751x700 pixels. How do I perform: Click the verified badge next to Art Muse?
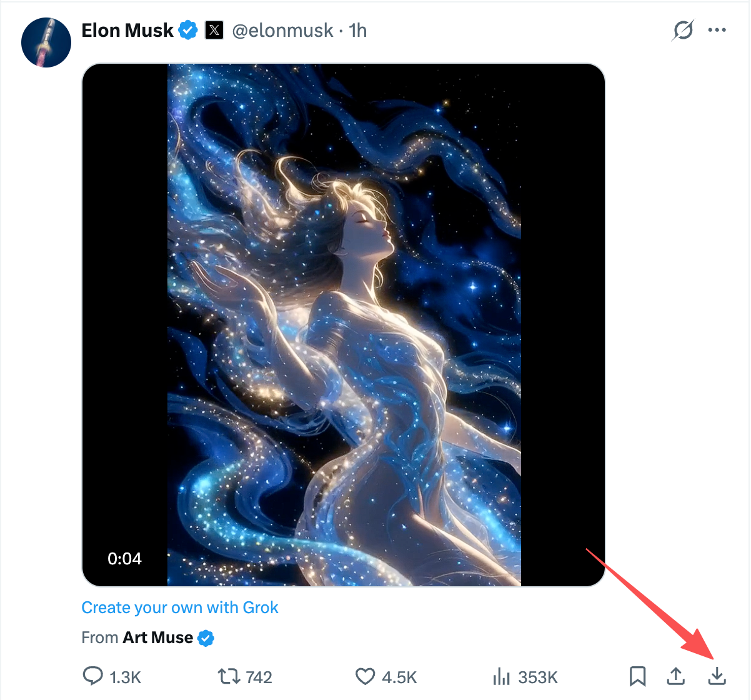click(206, 638)
